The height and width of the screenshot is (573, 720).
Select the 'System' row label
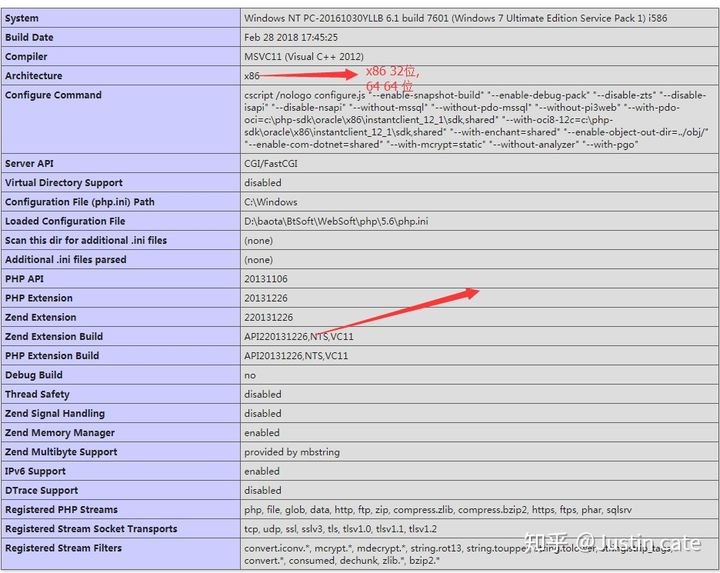tap(22, 18)
